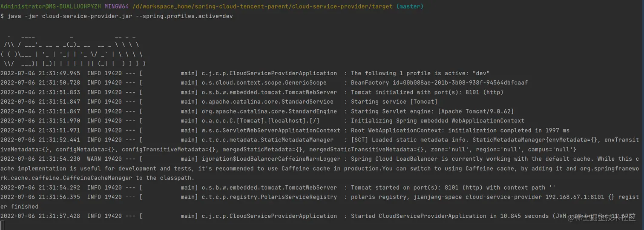Click the PolarisServiceRegistry logger name
This screenshot has width=644, height=230.
point(269,197)
